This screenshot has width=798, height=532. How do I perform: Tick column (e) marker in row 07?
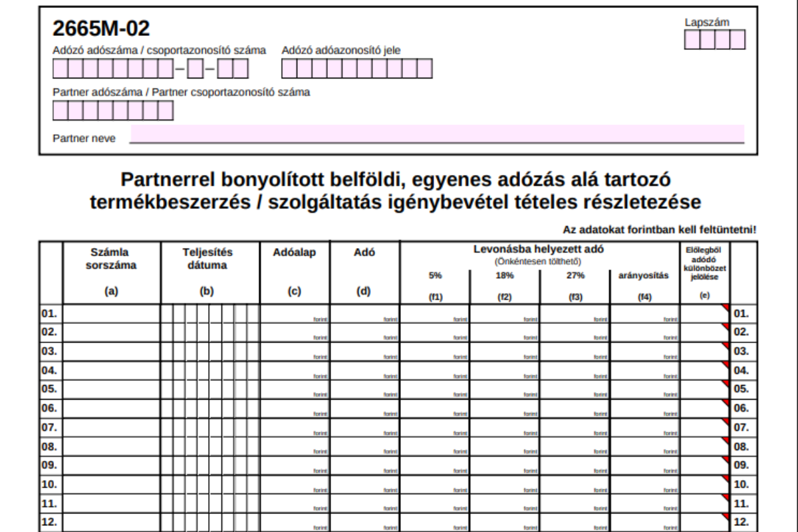(705, 429)
